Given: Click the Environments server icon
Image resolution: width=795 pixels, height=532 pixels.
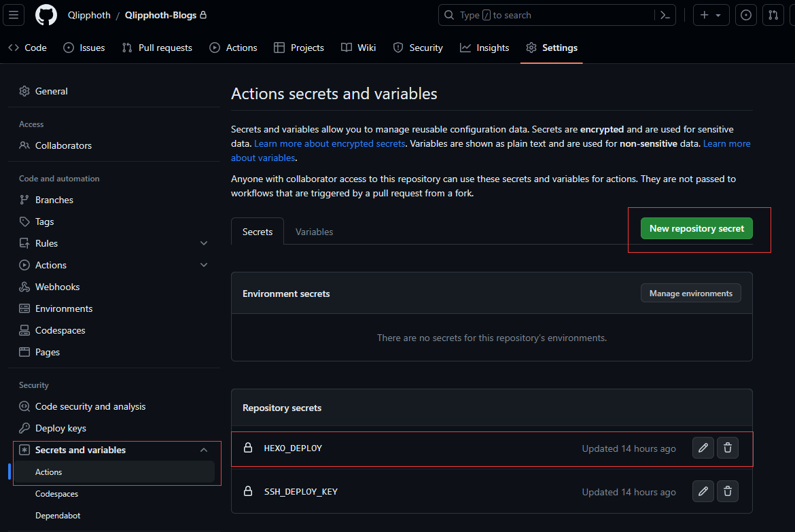Looking at the screenshot, I should click(x=24, y=309).
